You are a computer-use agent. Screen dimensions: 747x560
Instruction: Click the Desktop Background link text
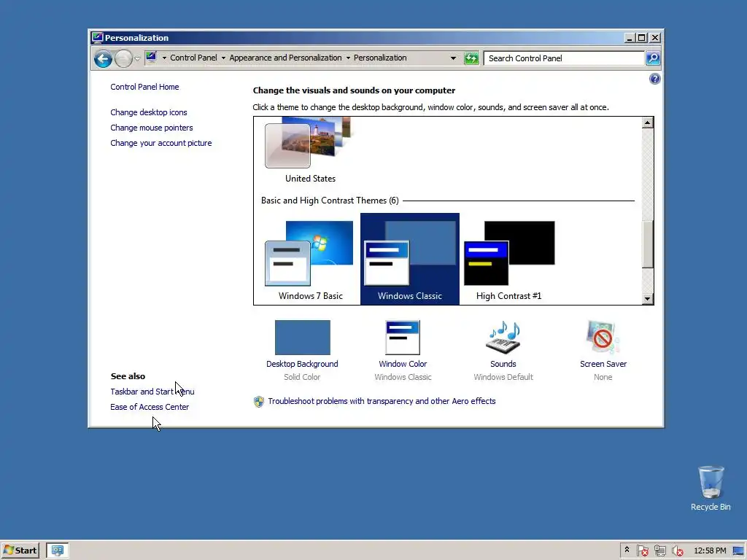302,364
